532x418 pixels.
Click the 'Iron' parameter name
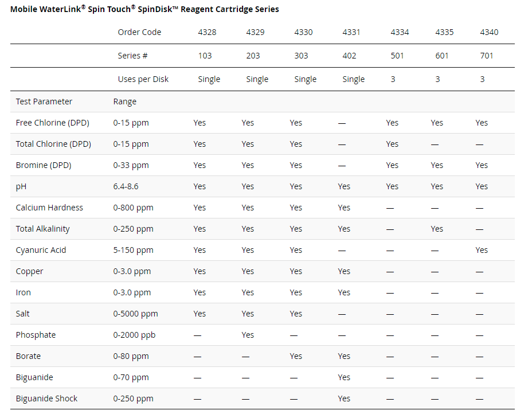tap(23, 292)
